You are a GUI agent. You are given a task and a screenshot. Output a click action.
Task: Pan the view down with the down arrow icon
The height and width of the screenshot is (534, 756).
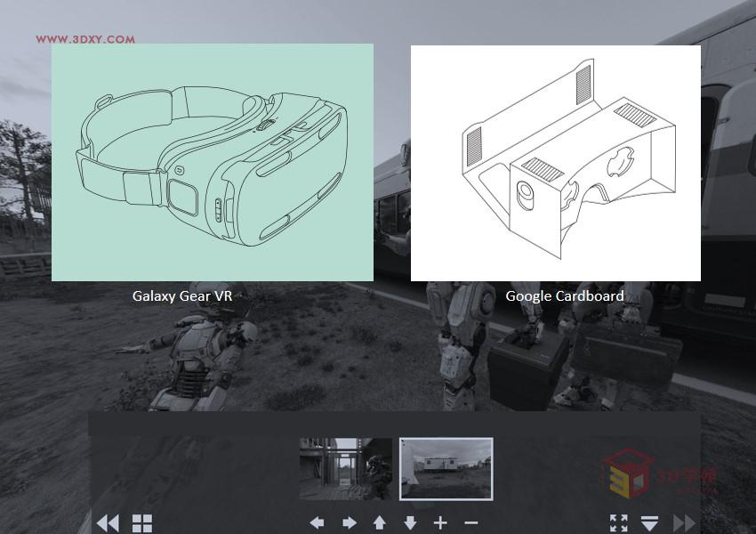[x=409, y=523]
